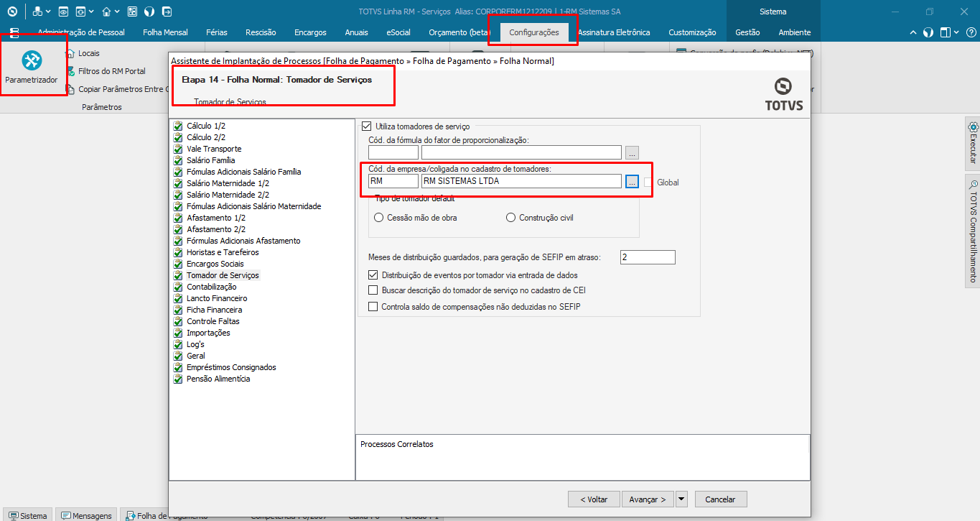Open the Parametrizador tool

(x=32, y=66)
